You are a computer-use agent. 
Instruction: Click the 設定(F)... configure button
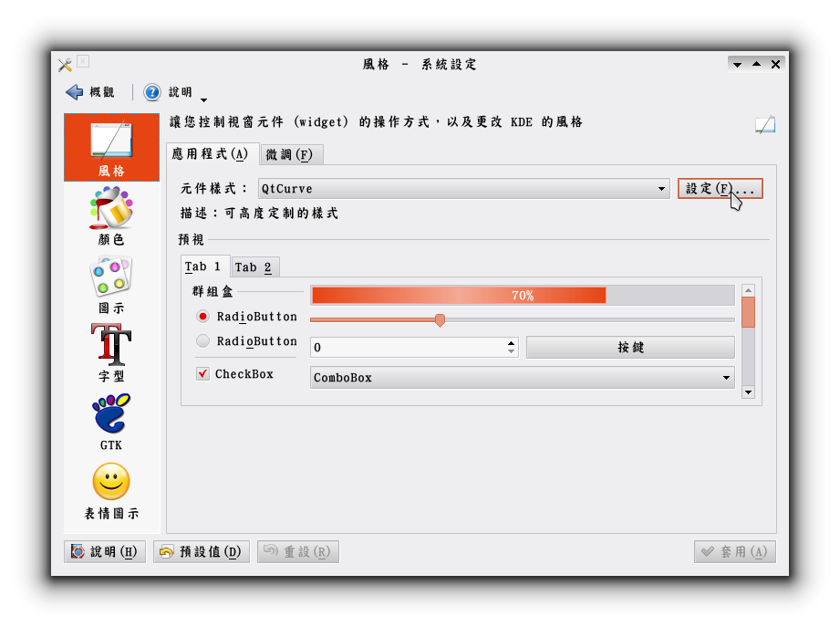click(x=720, y=189)
